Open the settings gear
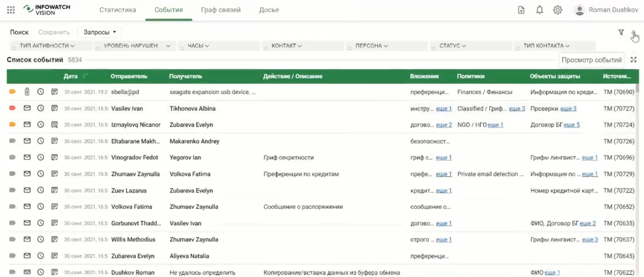The height and width of the screenshot is (277, 644). click(558, 10)
